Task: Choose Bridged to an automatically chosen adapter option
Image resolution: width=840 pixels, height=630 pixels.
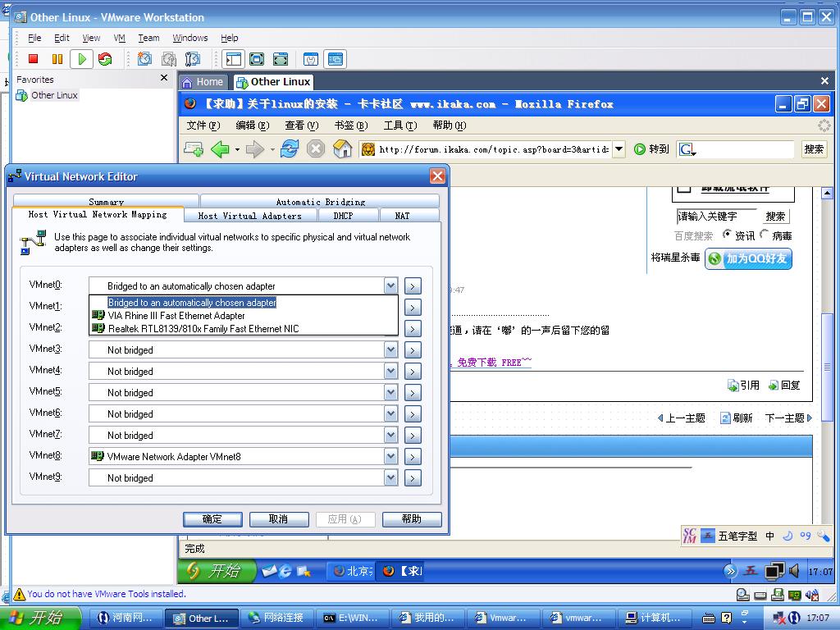Action: point(244,302)
